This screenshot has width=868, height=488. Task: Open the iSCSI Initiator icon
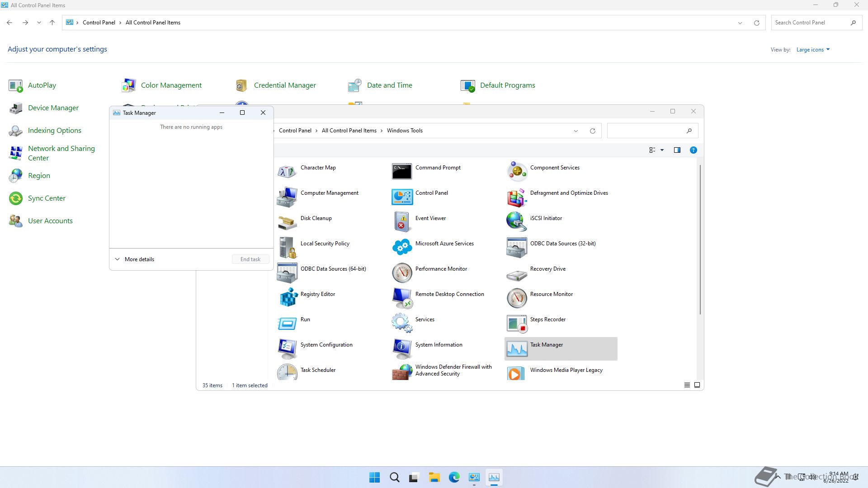coord(517,222)
